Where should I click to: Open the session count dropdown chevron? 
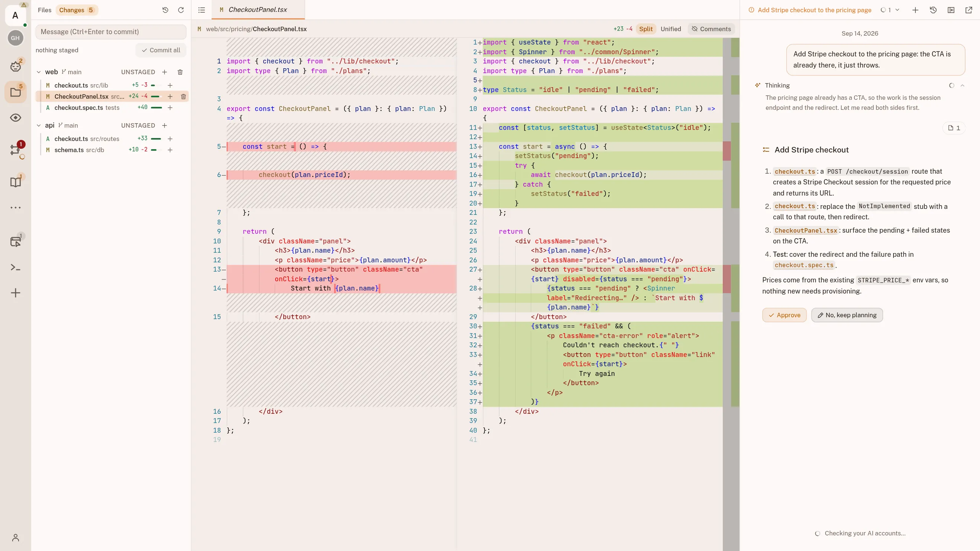[x=897, y=10]
